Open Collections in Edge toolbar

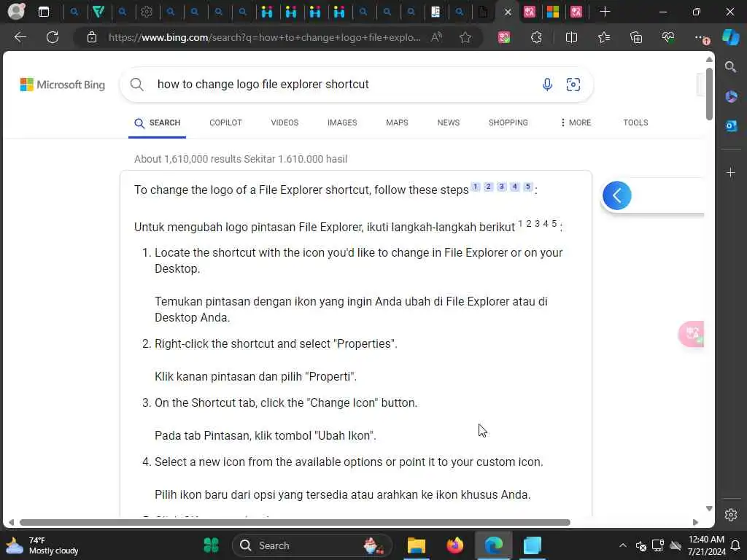click(636, 37)
